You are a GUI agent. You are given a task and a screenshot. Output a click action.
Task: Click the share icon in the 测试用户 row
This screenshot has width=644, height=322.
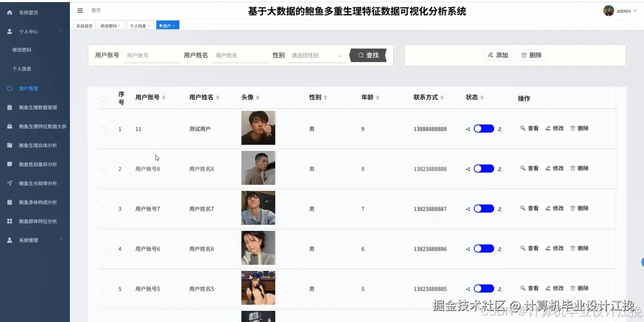(x=468, y=129)
